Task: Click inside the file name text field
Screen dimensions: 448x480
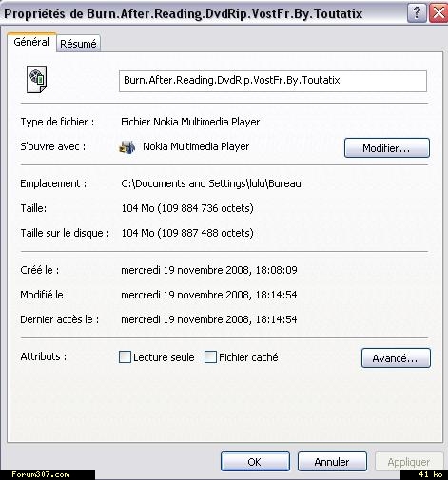Action: click(273, 82)
